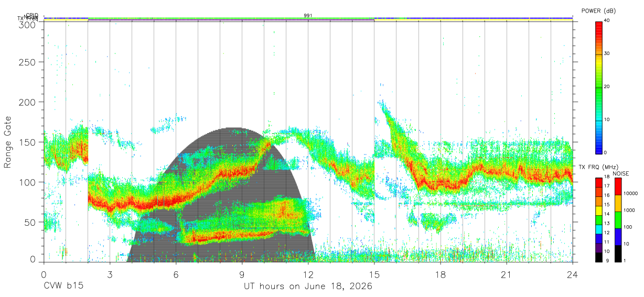Select the 30 label on the power colorbar
644x297 pixels.
coord(608,54)
